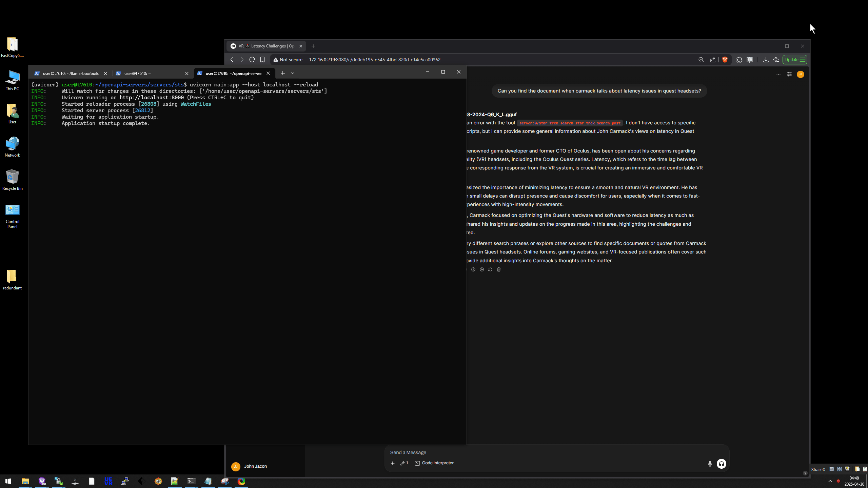Open the browser downloads icon

pyautogui.click(x=766, y=60)
